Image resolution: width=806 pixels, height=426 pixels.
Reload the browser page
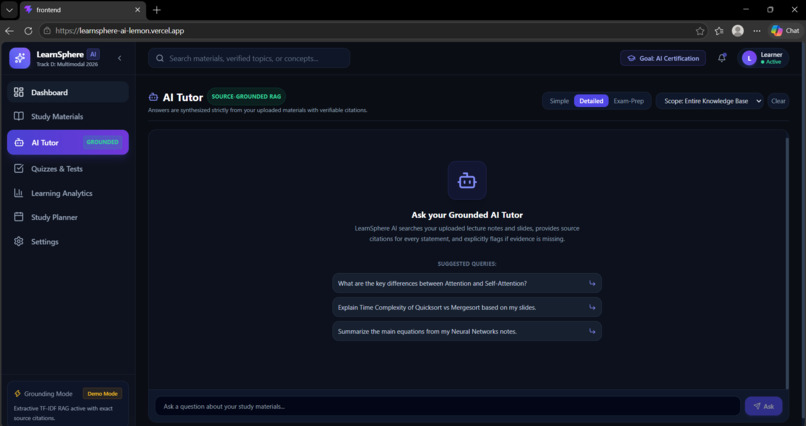pos(28,31)
